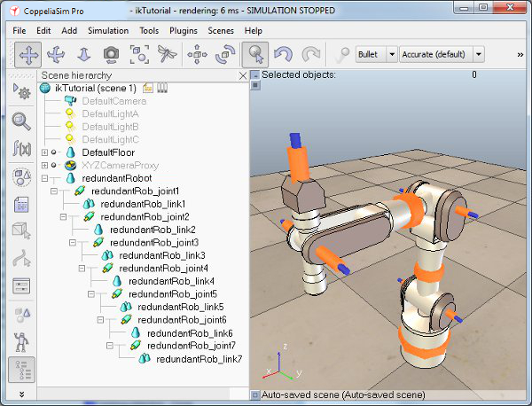Toggle the model browser robot icon
The width and height of the screenshot is (532, 406).
pos(21,341)
